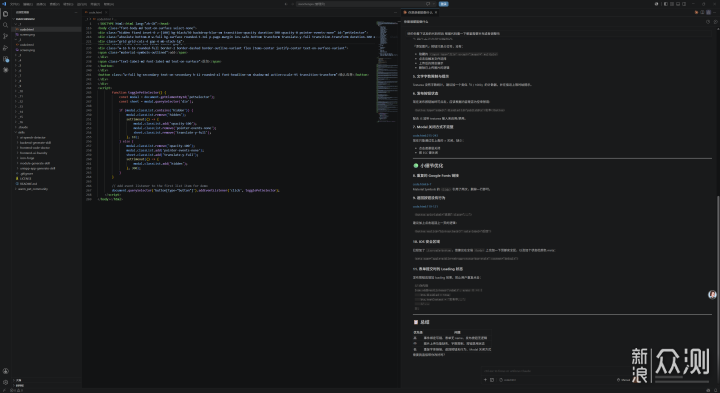Viewport: 720px width, 393px height.
Task: Click the orange icon in chat tab toolbar
Action: click(697, 12)
